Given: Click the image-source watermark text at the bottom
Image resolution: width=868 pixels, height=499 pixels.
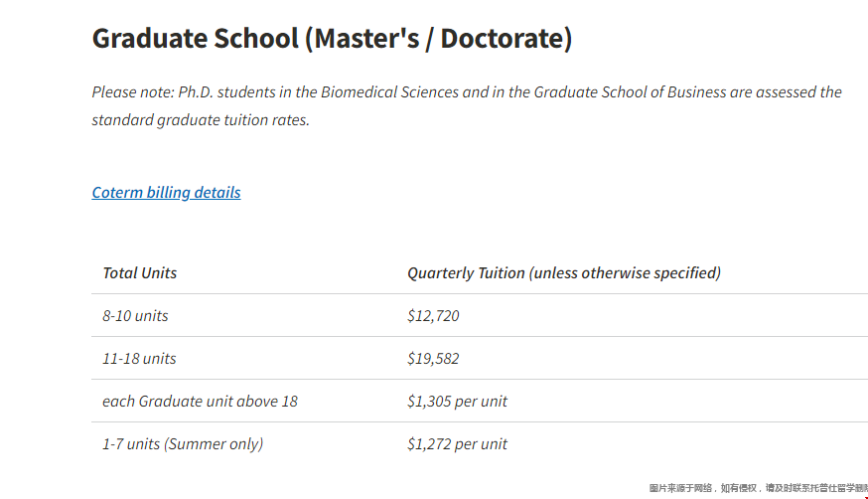Looking at the screenshot, I should [x=757, y=488].
